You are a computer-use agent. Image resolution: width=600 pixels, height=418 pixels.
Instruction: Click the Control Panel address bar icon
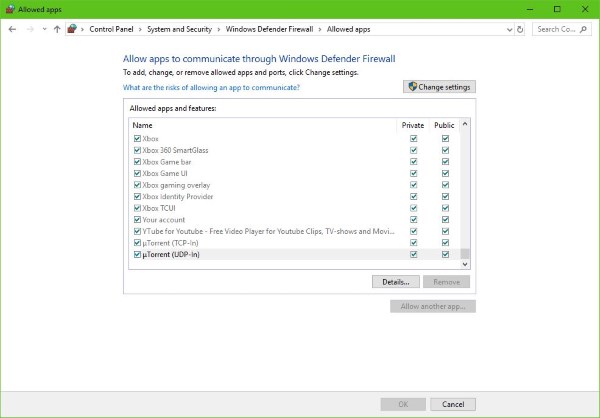pyautogui.click(x=73, y=29)
